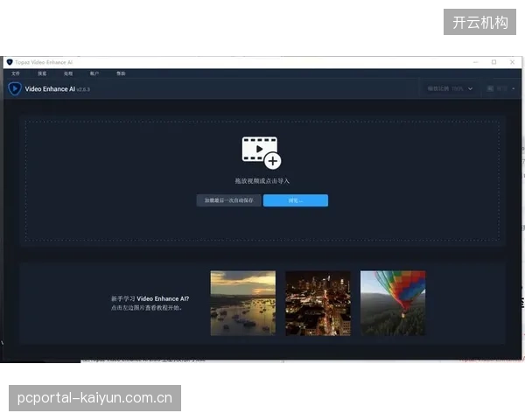Click the v2.6.3 version label
The height and width of the screenshot is (420, 525).
(83, 89)
